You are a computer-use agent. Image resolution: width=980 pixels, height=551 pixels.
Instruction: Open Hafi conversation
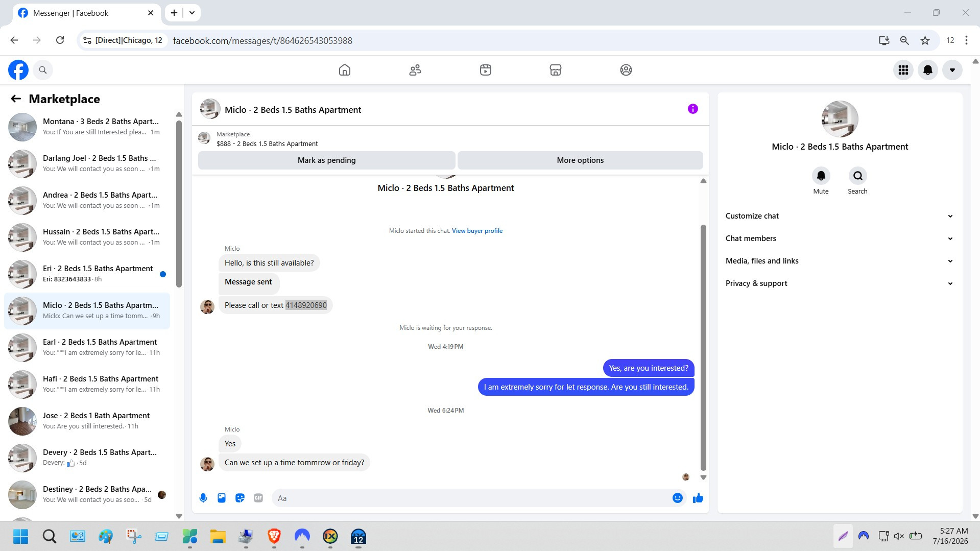point(87,384)
